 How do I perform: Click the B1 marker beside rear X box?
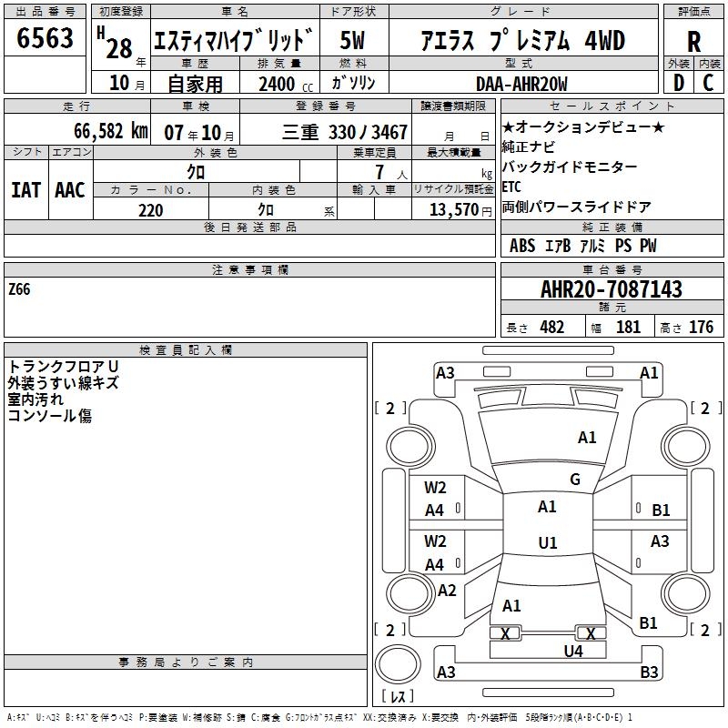(x=648, y=622)
